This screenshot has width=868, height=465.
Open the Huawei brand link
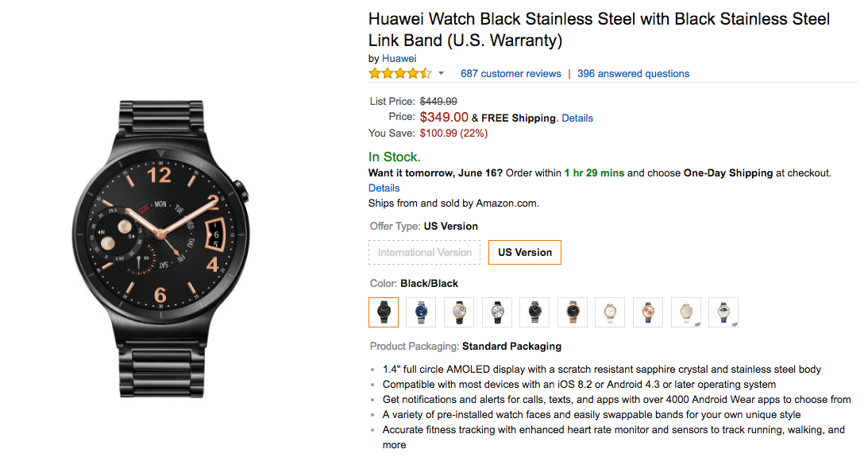[x=399, y=58]
